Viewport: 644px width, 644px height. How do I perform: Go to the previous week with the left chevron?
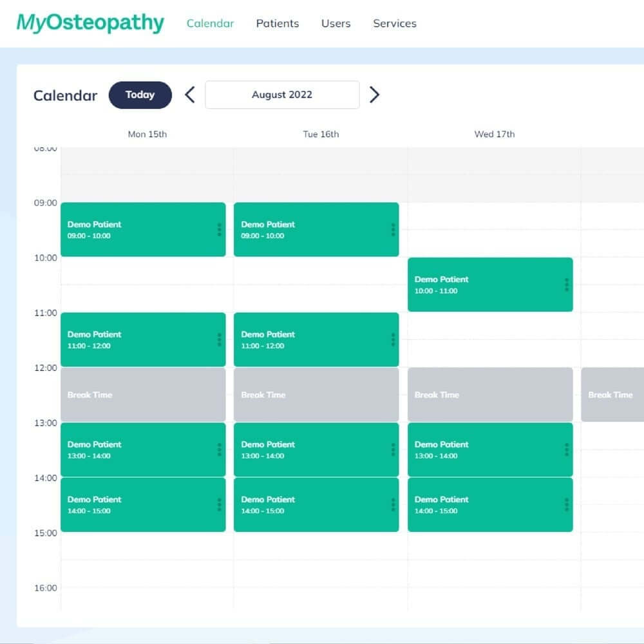pyautogui.click(x=189, y=95)
